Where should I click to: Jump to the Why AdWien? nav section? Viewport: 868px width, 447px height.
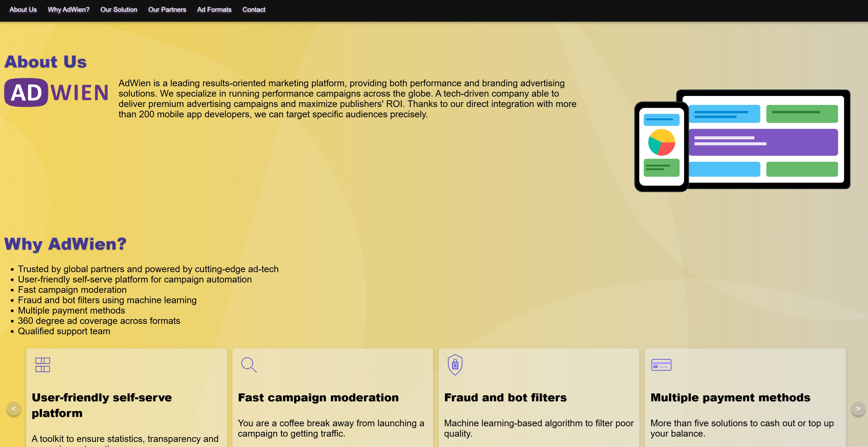(x=69, y=10)
